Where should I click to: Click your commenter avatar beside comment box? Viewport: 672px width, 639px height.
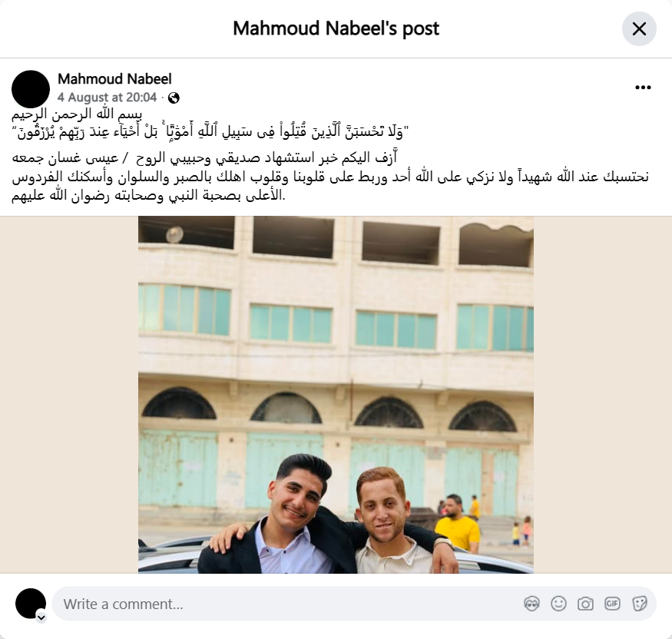(x=31, y=604)
